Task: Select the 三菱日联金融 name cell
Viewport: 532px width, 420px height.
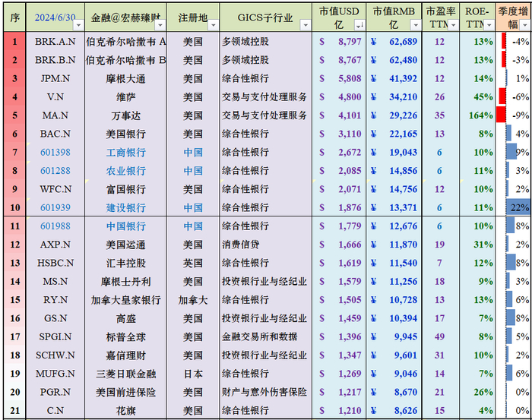Action: point(126,374)
